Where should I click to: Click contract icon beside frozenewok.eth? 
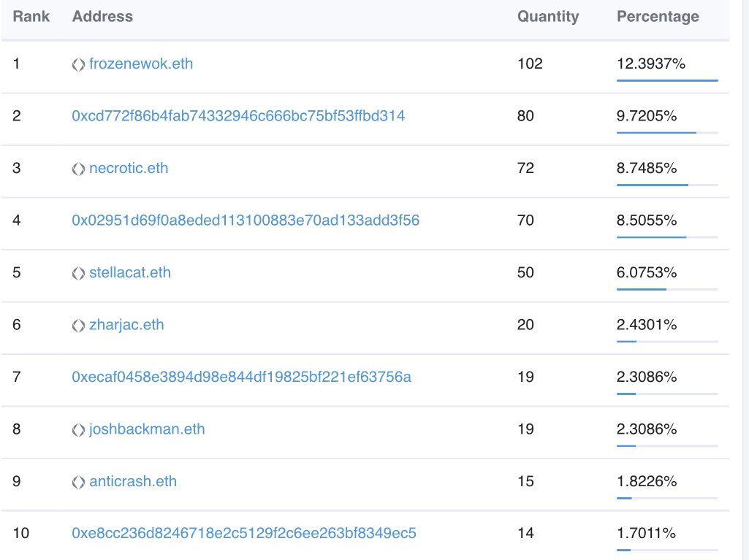[78, 64]
